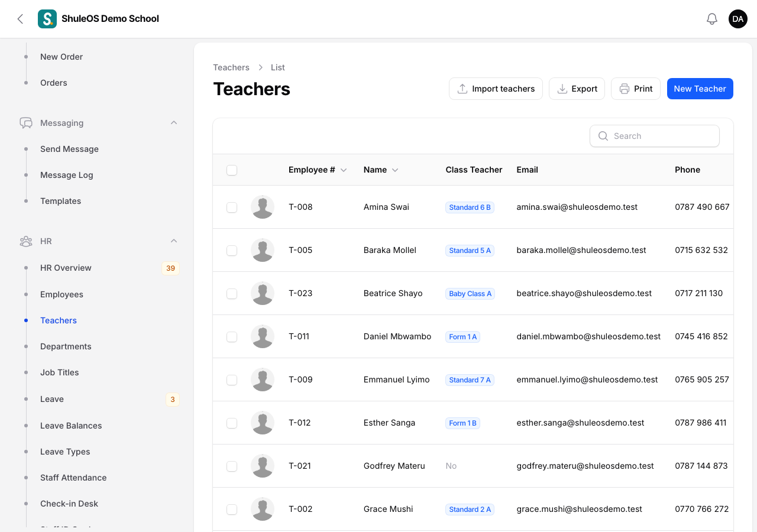
Task: Tick the checkbox for Emmanuel Lyimo
Action: tap(232, 380)
